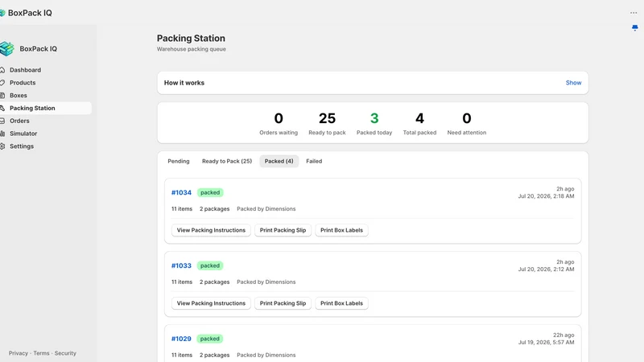
Task: Click the packed badge on order #1033
Action: tap(210, 265)
